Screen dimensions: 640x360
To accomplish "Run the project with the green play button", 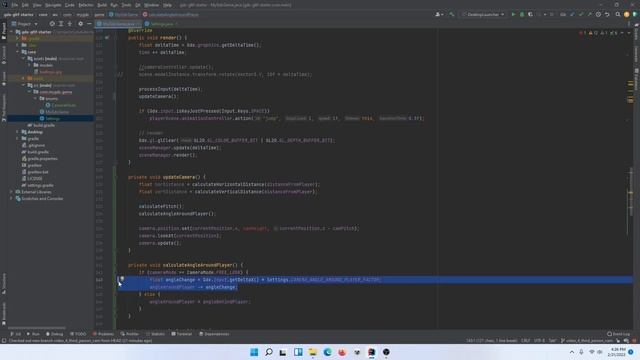I will click(513, 15).
